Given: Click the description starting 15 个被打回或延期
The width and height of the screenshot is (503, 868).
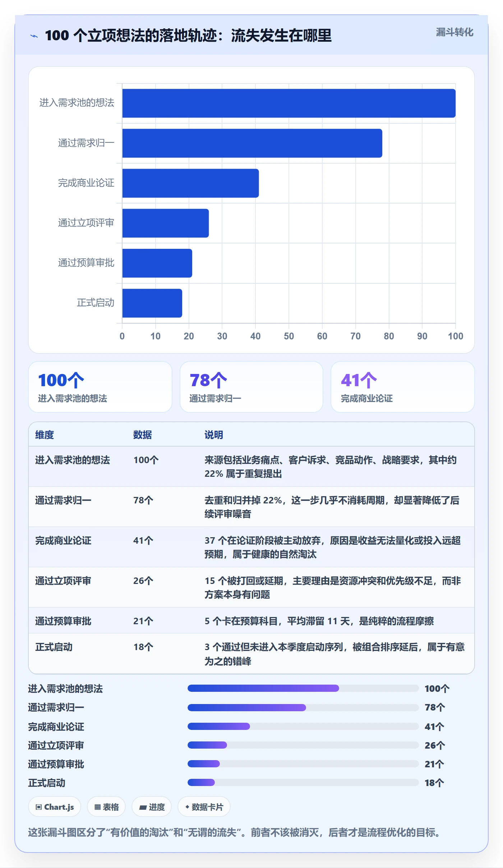Looking at the screenshot, I should tap(333, 588).
